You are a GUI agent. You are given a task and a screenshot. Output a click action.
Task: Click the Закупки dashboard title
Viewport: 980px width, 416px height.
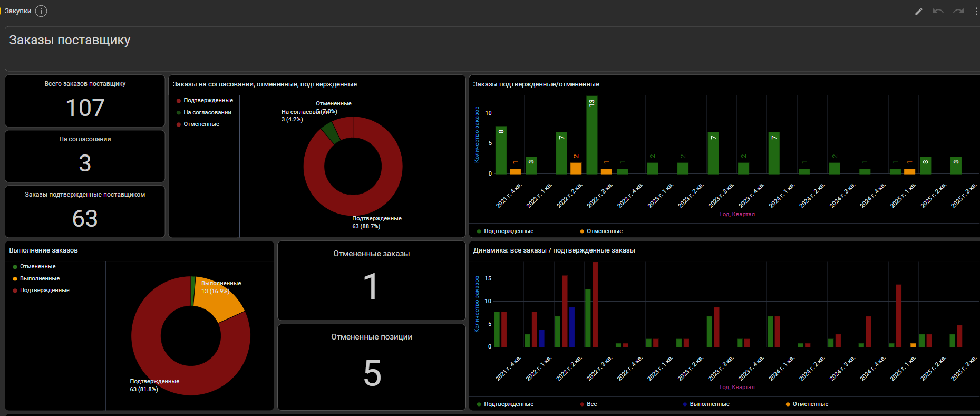coord(18,11)
